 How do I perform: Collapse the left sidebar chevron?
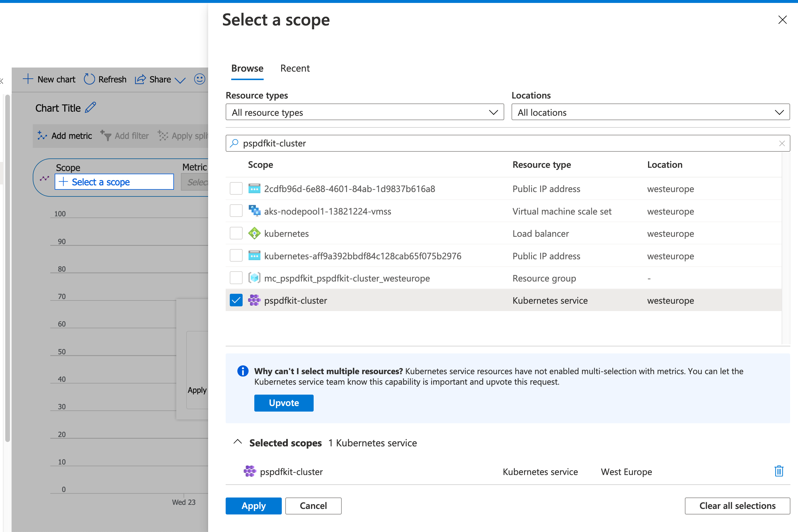(x=2, y=81)
